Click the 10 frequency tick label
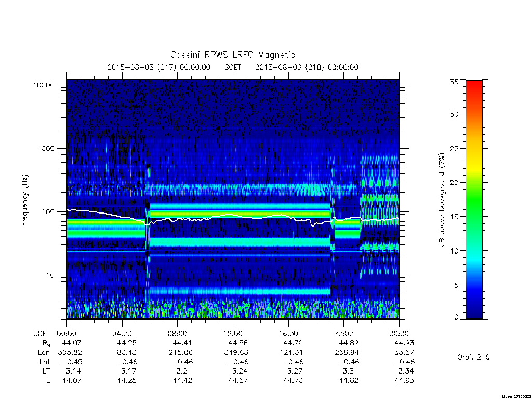 pyautogui.click(x=50, y=275)
